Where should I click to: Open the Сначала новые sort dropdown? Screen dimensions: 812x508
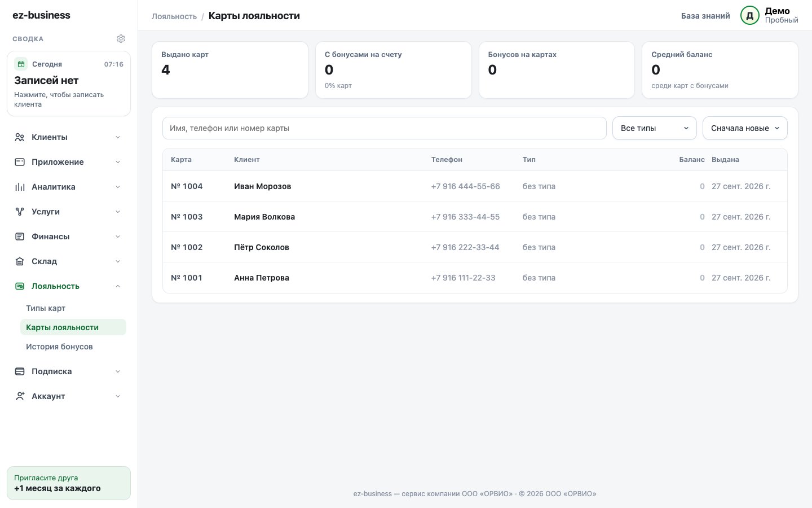[745, 128]
